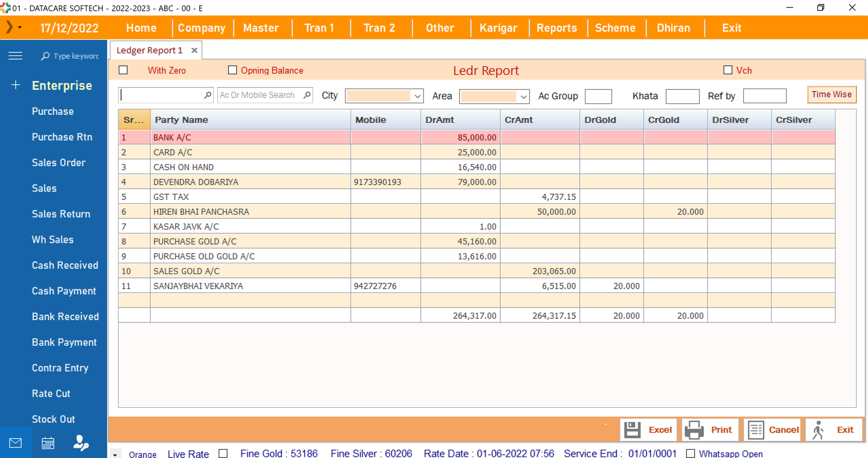Open Cash Received in the sidebar
Viewport: 868px width, 458px height.
click(x=65, y=265)
